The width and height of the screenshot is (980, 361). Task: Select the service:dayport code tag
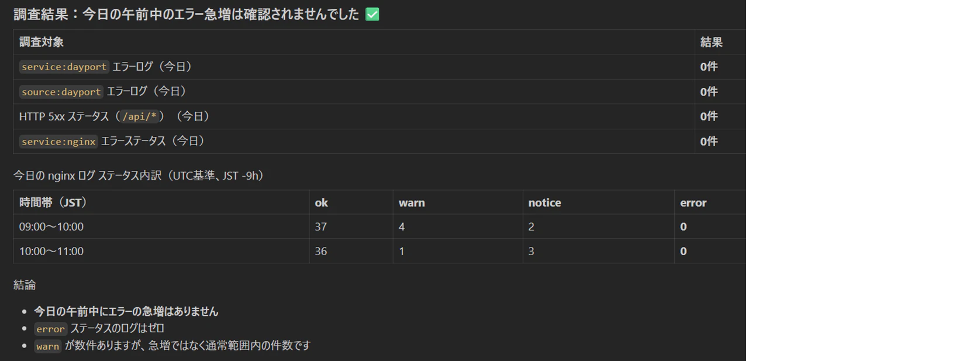click(x=64, y=67)
